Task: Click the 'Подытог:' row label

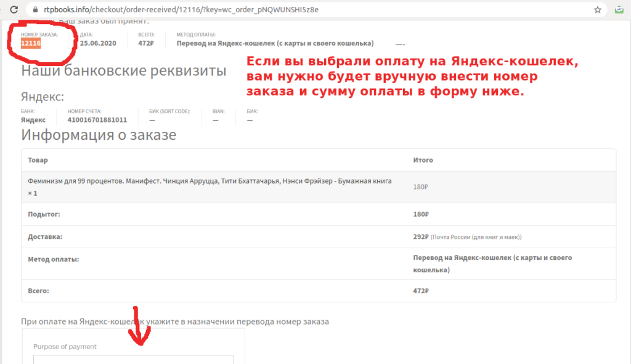Action: [44, 214]
